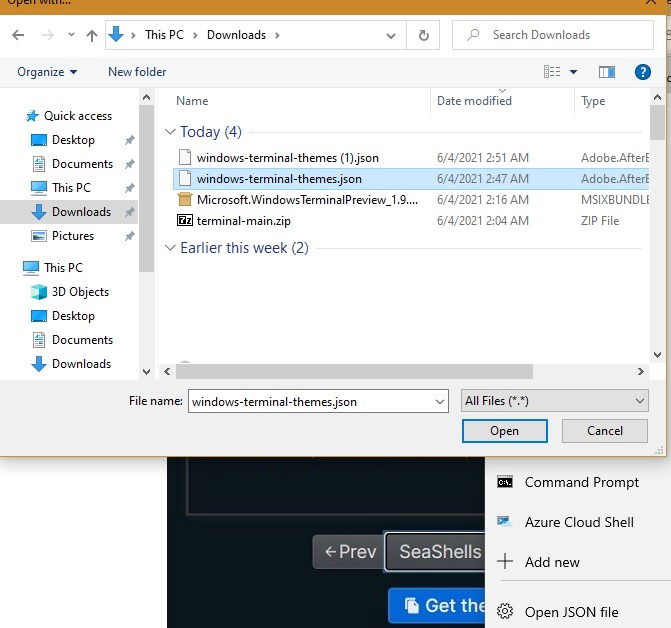Open the recent locations dropdown arrow
Image resolution: width=671 pixels, height=628 pixels.
[x=71, y=35]
